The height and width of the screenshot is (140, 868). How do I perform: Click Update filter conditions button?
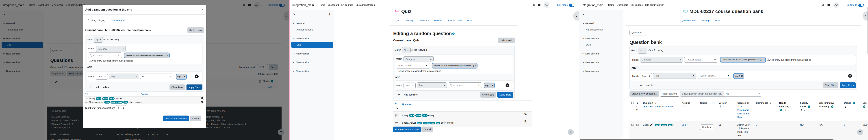point(407,129)
